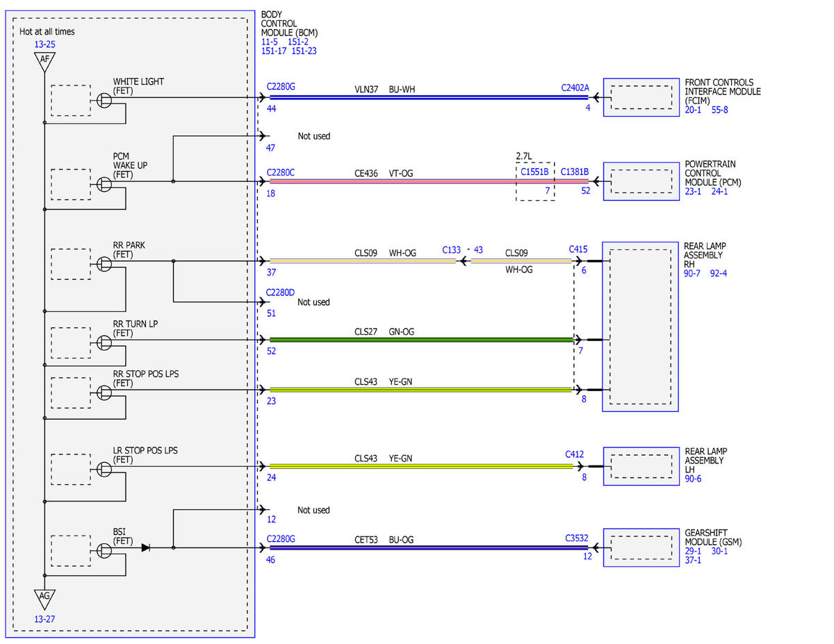Open BCM page reference 11-5
This screenshot has width=834, height=644.
click(270, 42)
